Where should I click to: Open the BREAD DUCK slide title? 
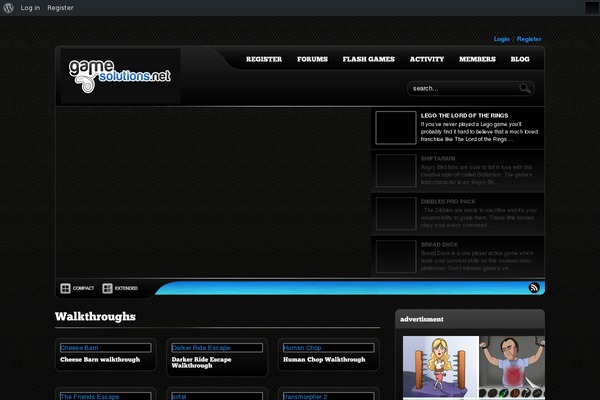[439, 244]
